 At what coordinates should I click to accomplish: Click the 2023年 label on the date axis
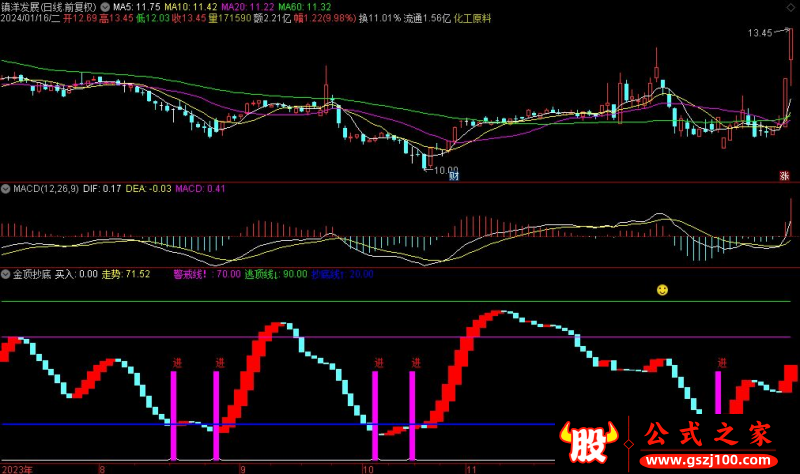click(x=17, y=469)
